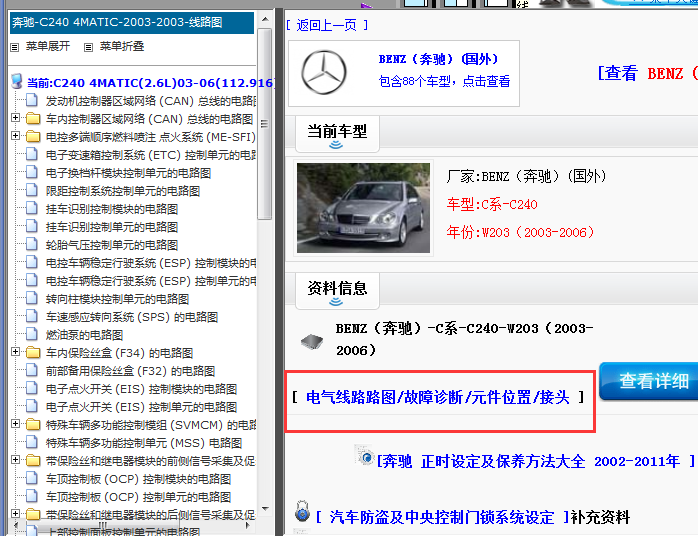Expand the 电控多端顺序燃料喷注 (ME-SFI) node
This screenshot has height=536, width=698.
tap(15, 136)
